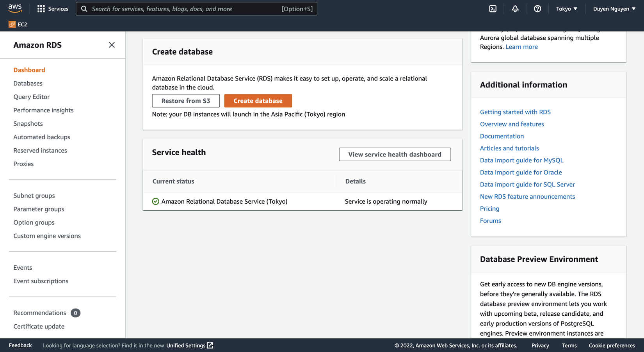Click the orange Create database button
The width and height of the screenshot is (644, 352).
pos(258,101)
